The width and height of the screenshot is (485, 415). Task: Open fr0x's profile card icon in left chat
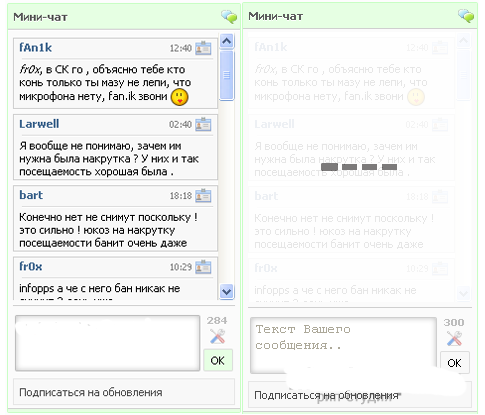[203, 267]
